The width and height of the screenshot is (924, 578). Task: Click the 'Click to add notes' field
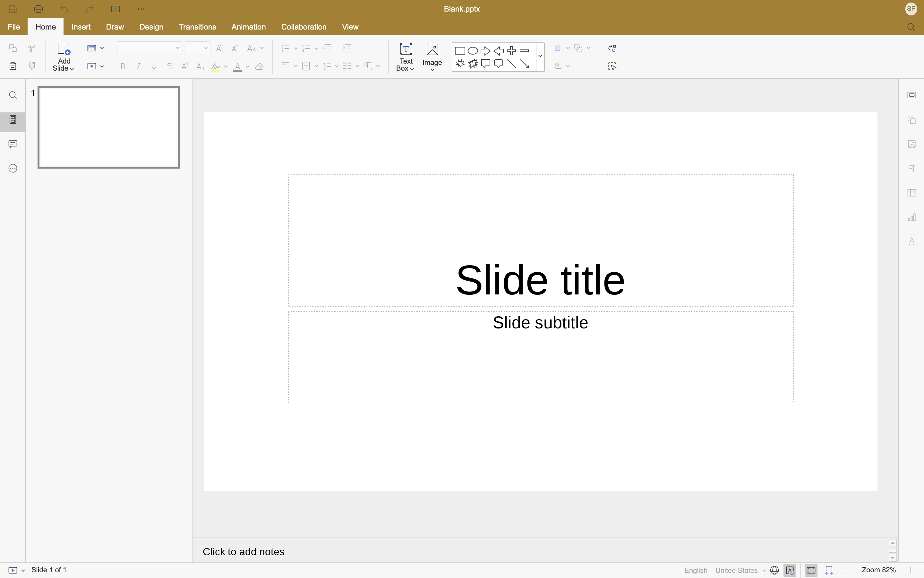click(x=540, y=552)
